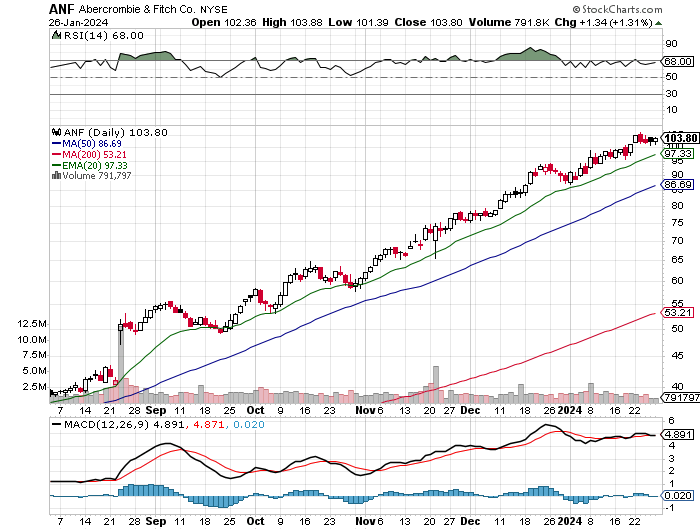700x530 pixels.
Task: Click the green EMA(20) legend line swatch
Action: [x=57, y=165]
